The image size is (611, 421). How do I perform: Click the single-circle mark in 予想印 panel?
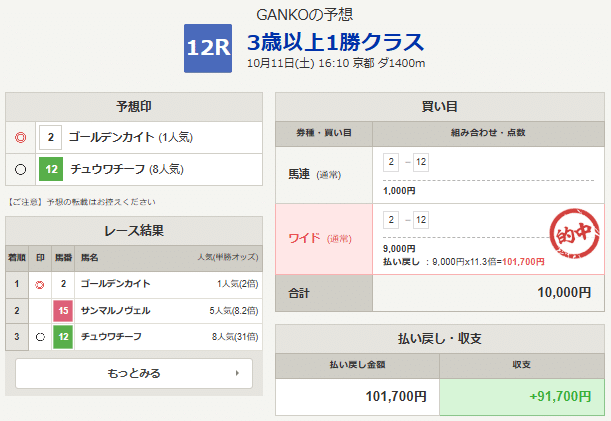pos(21,169)
